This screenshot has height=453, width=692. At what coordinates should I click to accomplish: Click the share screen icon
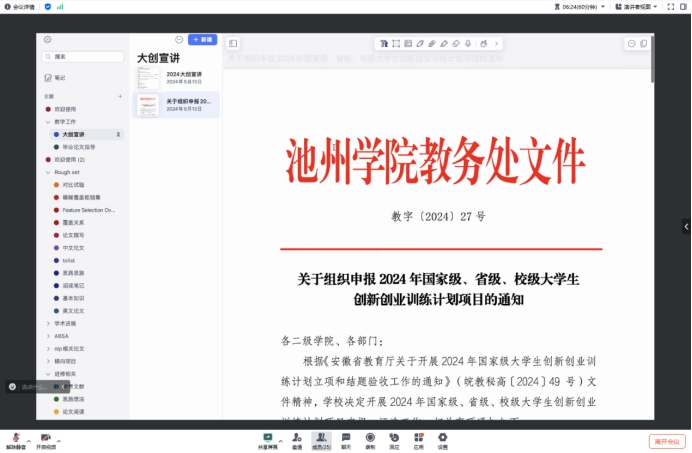(267, 438)
